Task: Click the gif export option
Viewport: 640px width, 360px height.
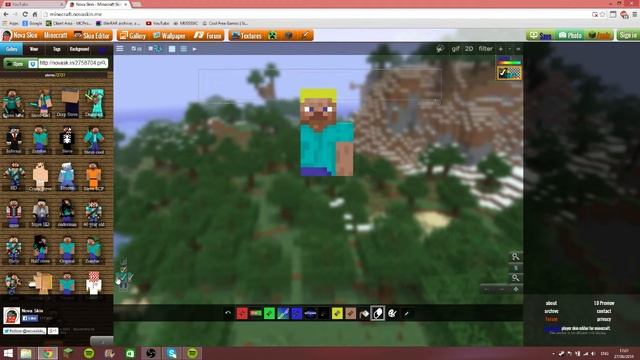Action: 456,49
